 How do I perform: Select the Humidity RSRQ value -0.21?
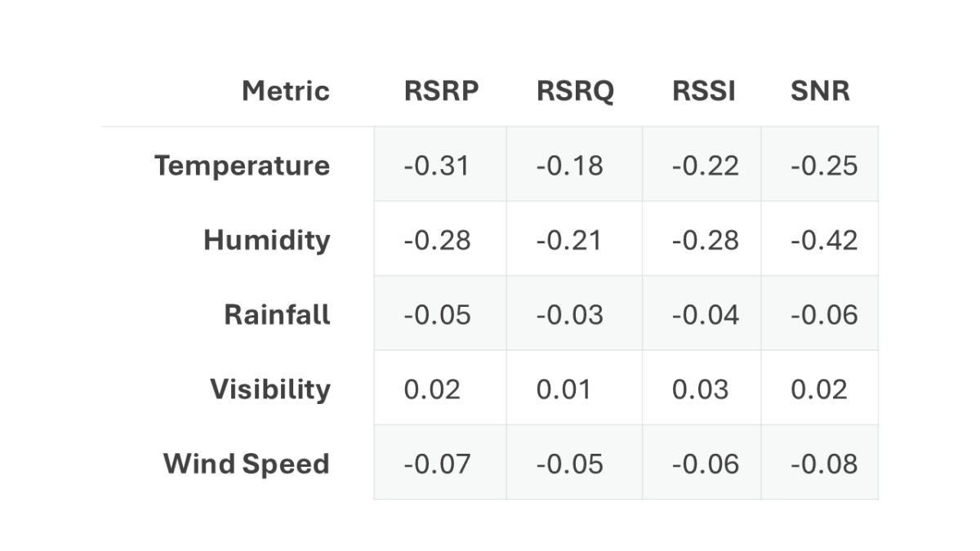pyautogui.click(x=570, y=240)
